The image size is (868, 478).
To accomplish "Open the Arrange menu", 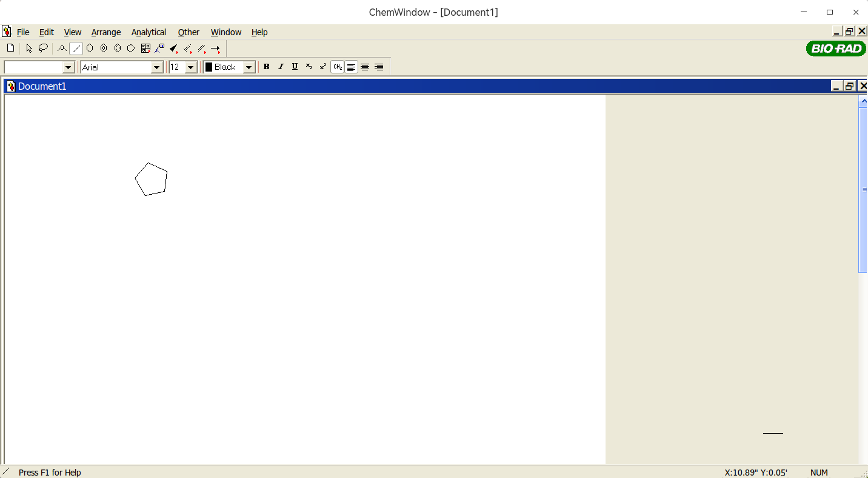I will 106,32.
